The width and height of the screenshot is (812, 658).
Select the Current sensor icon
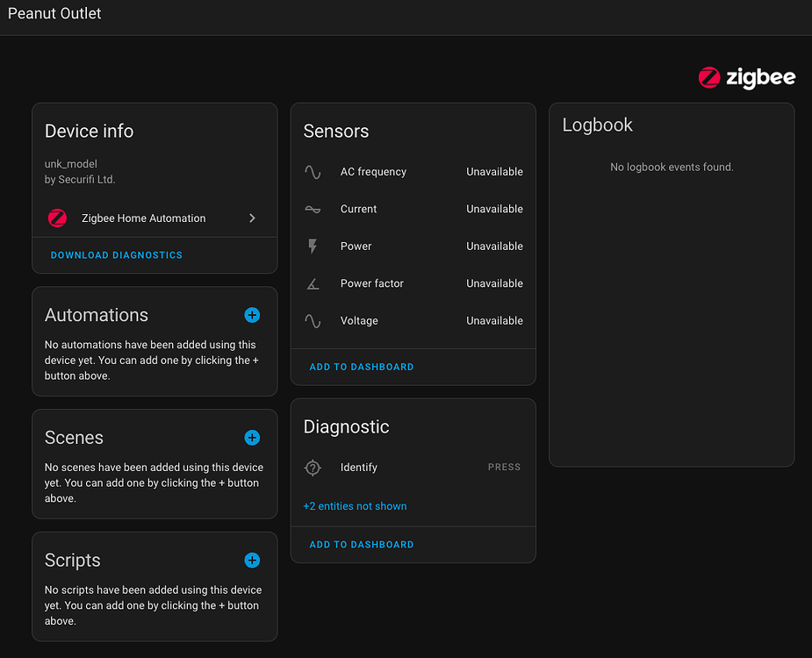(313, 209)
